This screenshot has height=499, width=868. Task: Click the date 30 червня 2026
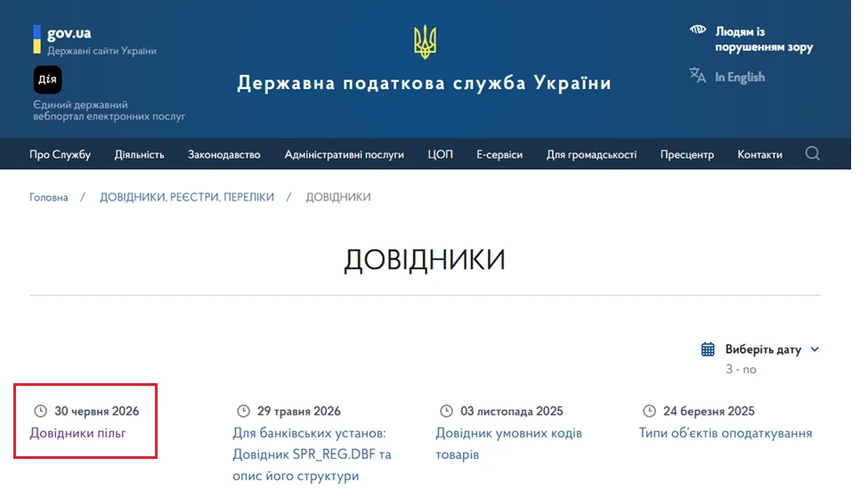96,411
